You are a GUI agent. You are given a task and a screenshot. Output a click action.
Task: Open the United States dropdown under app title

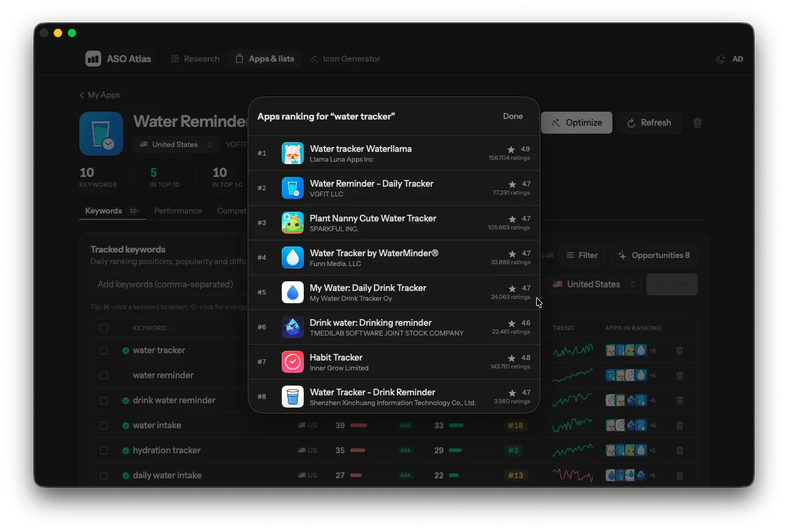[x=176, y=145]
